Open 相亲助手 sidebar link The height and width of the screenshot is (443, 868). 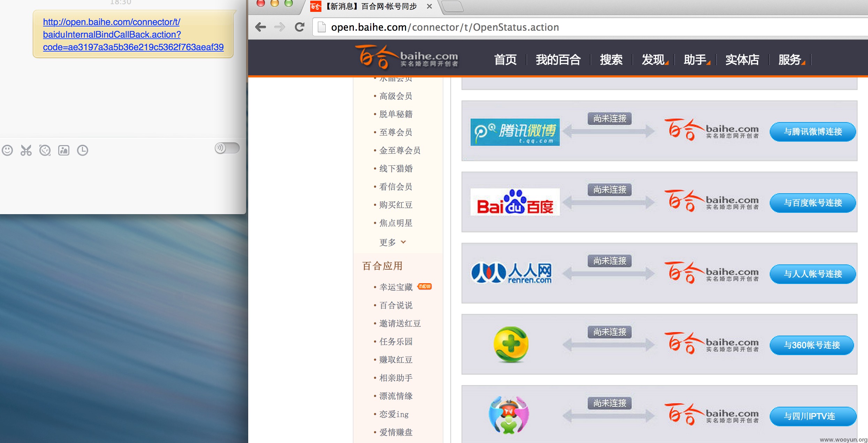pyautogui.click(x=396, y=378)
